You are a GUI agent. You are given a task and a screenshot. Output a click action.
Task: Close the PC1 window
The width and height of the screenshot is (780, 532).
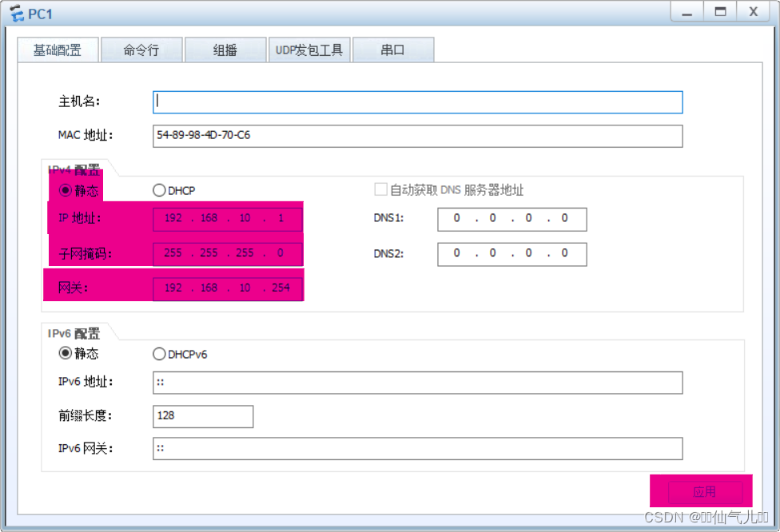(x=754, y=11)
